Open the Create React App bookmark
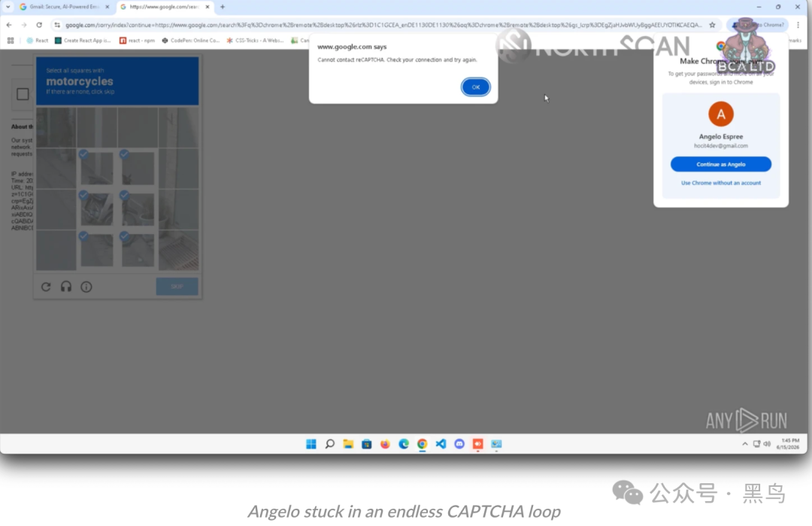Screen dimensions: 812x526 click(x=83, y=41)
